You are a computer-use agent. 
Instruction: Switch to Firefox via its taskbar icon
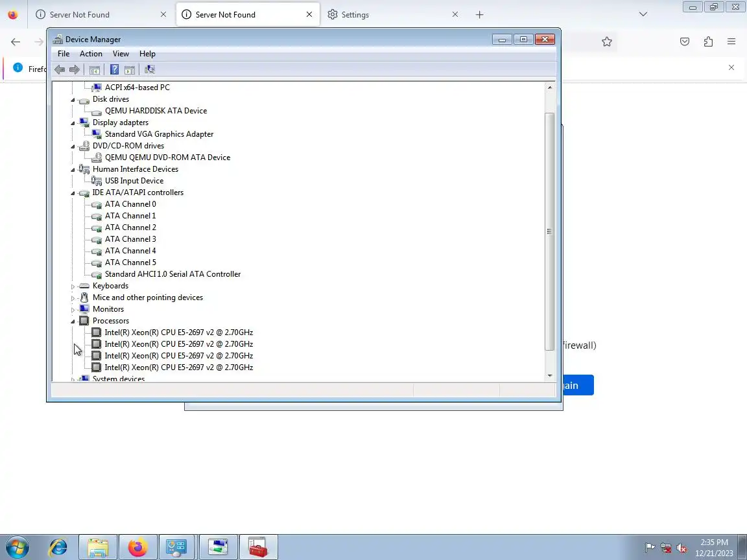click(x=137, y=547)
